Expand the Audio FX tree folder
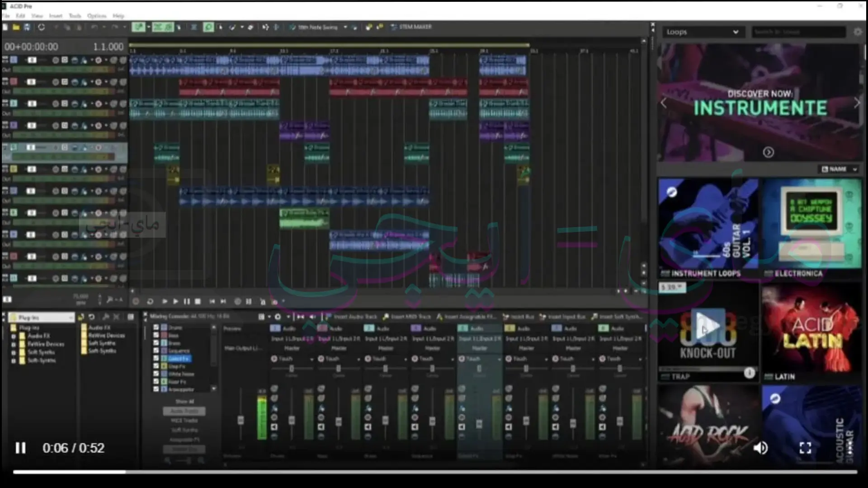 pyautogui.click(x=14, y=336)
